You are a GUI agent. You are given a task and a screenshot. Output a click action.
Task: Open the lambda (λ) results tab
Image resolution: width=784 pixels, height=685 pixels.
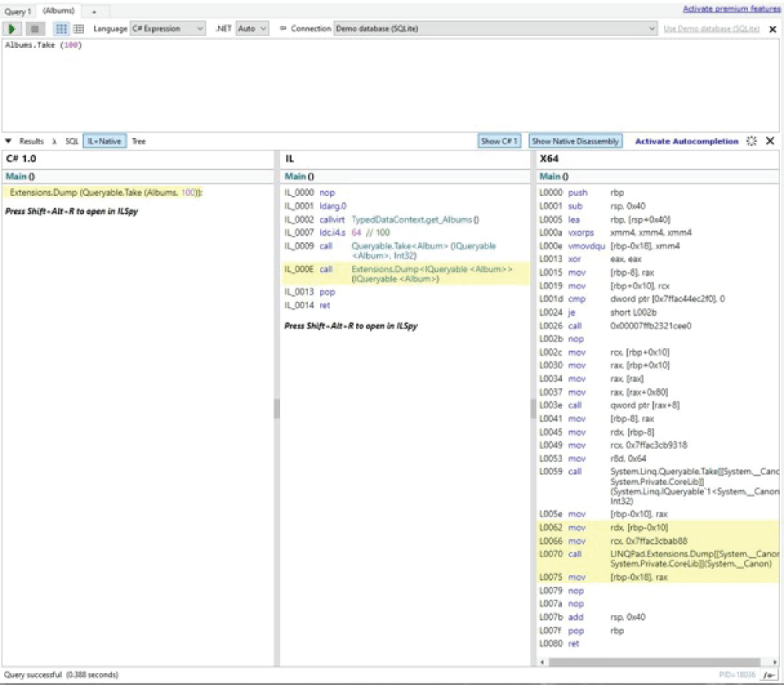[55, 142]
